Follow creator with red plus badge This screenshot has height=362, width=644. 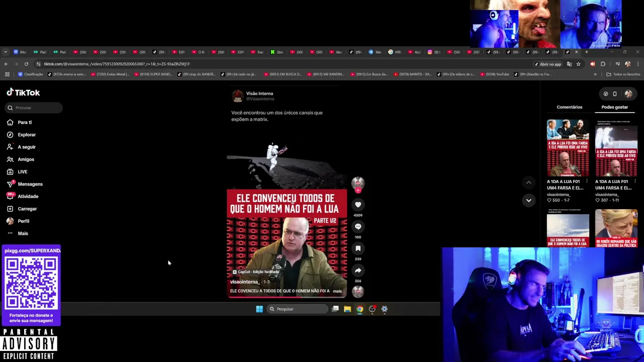[x=358, y=191]
